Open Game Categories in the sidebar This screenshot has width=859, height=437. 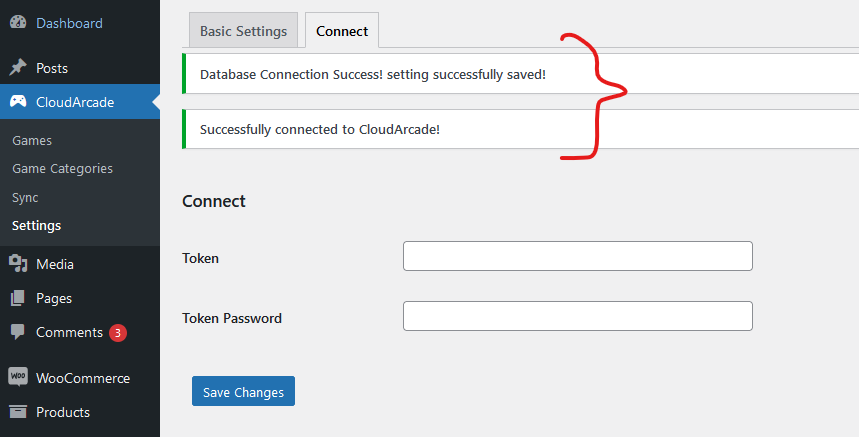pos(62,169)
